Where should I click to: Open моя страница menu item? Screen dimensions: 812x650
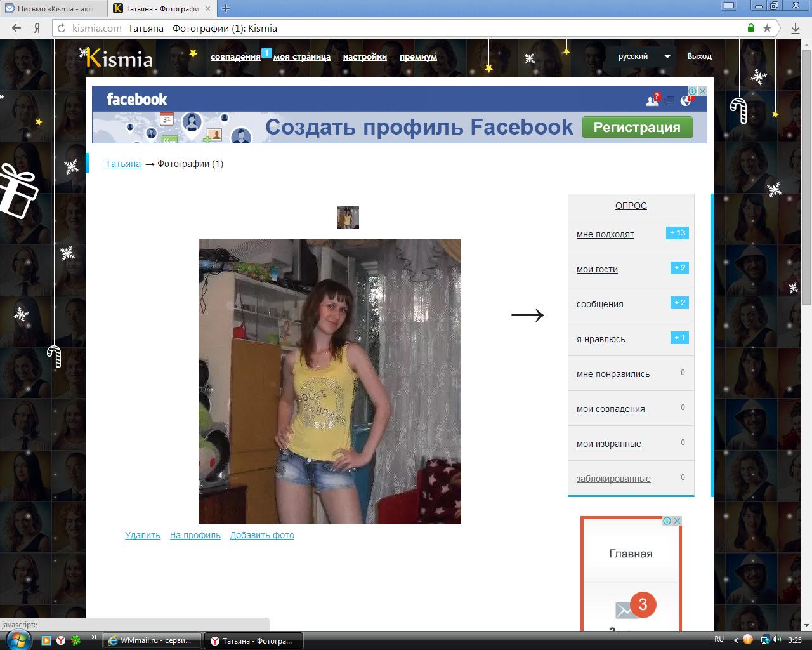coord(302,56)
